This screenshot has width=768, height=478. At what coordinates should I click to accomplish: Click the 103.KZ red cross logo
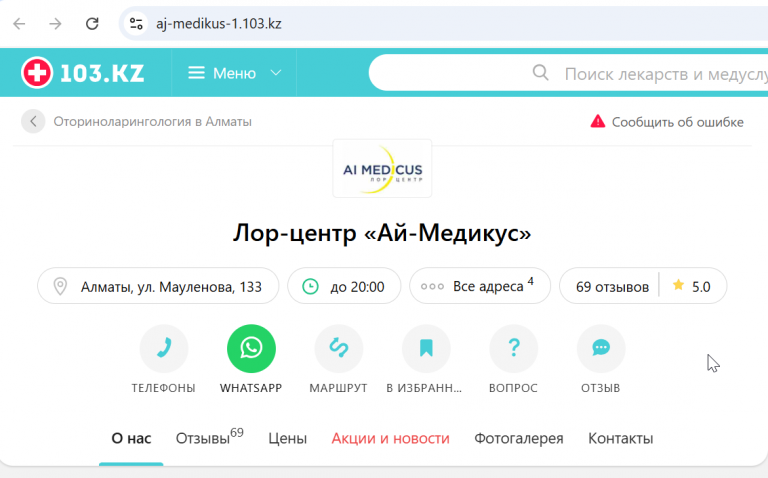[x=37, y=72]
